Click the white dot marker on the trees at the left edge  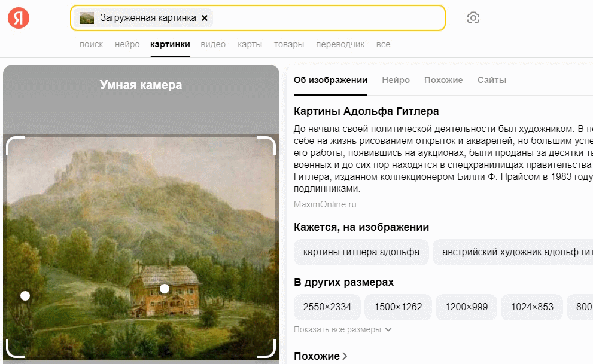click(25, 296)
